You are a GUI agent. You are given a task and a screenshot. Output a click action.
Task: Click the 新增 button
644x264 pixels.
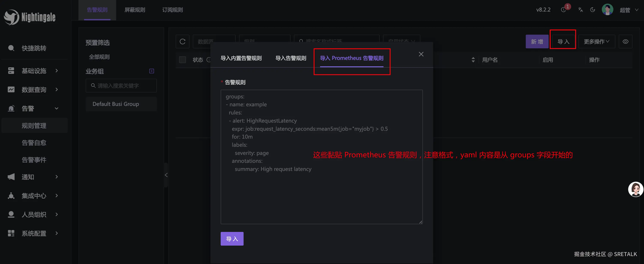[x=537, y=42]
